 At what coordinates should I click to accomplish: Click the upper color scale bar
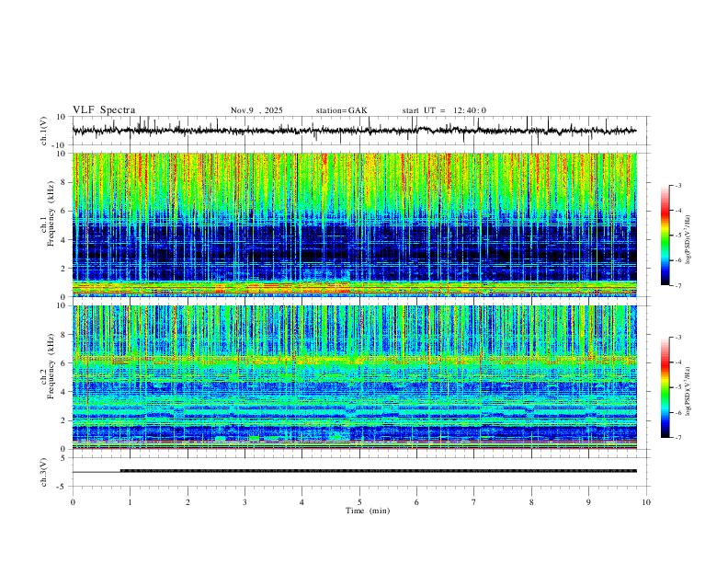(x=665, y=236)
